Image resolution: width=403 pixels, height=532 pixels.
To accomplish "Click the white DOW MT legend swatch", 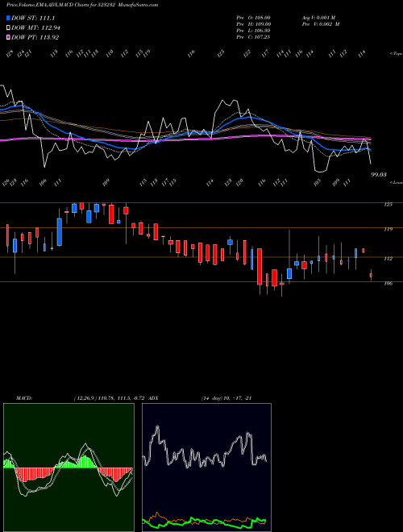I will [8, 27].
